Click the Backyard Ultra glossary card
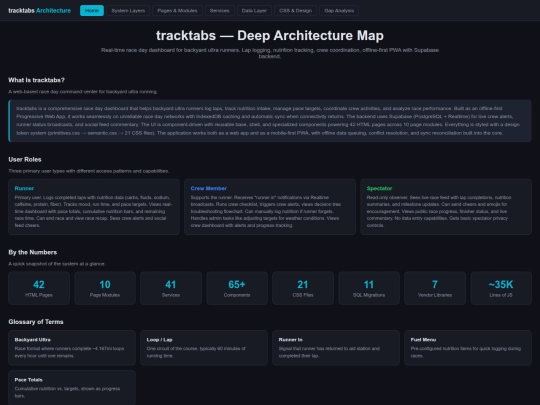Viewport: 540px width, 405px height. coord(72,348)
